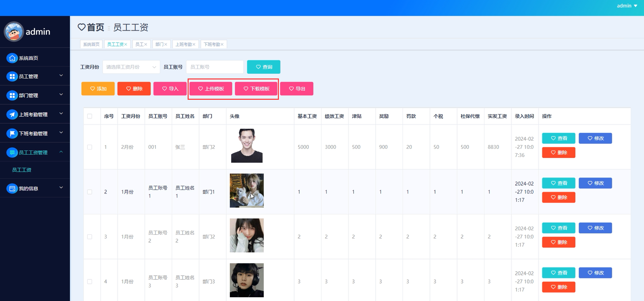Expand the 下班考勤管理 menu chevron
Viewport: 644px width, 301px height.
click(61, 133)
